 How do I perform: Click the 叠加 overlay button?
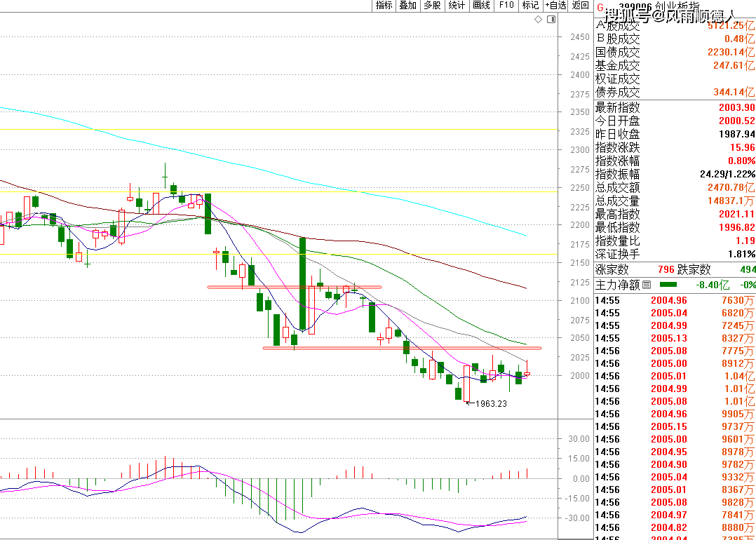click(407, 6)
